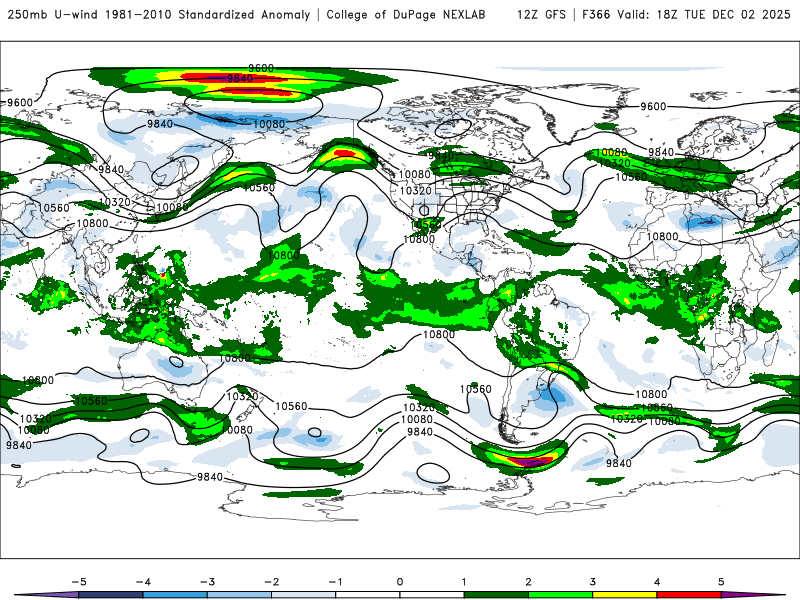Click the colorbar tick label '-4'

(x=143, y=582)
